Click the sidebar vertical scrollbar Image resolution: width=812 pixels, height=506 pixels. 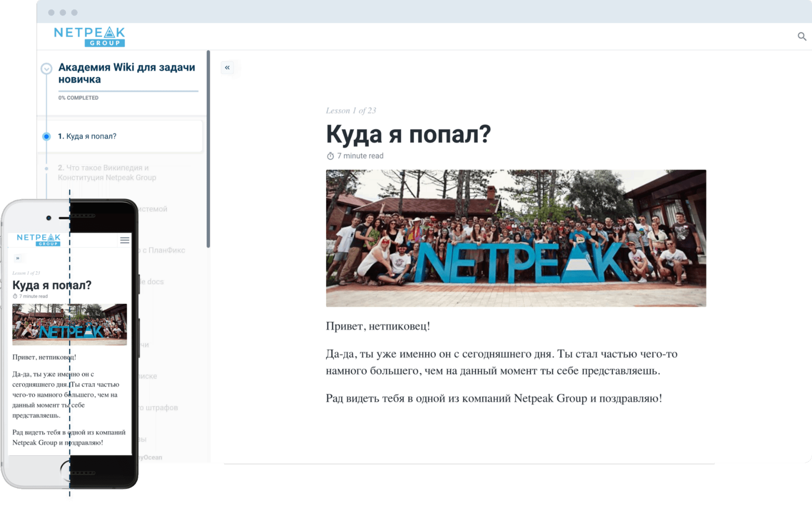point(208,149)
